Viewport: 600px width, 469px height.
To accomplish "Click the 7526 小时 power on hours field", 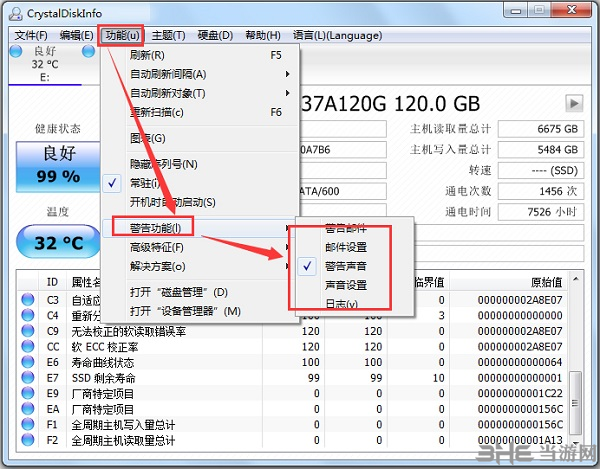I will [541, 212].
